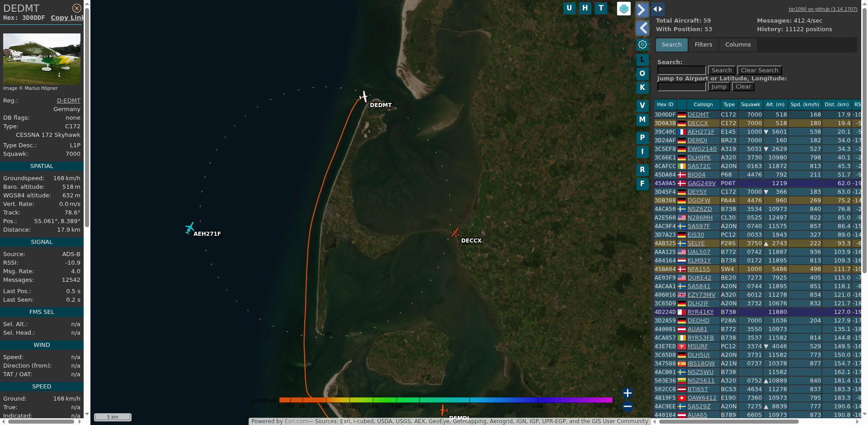Open the aircraft photo thumbnail
Viewport: 868px width, 425px height.
click(x=42, y=59)
